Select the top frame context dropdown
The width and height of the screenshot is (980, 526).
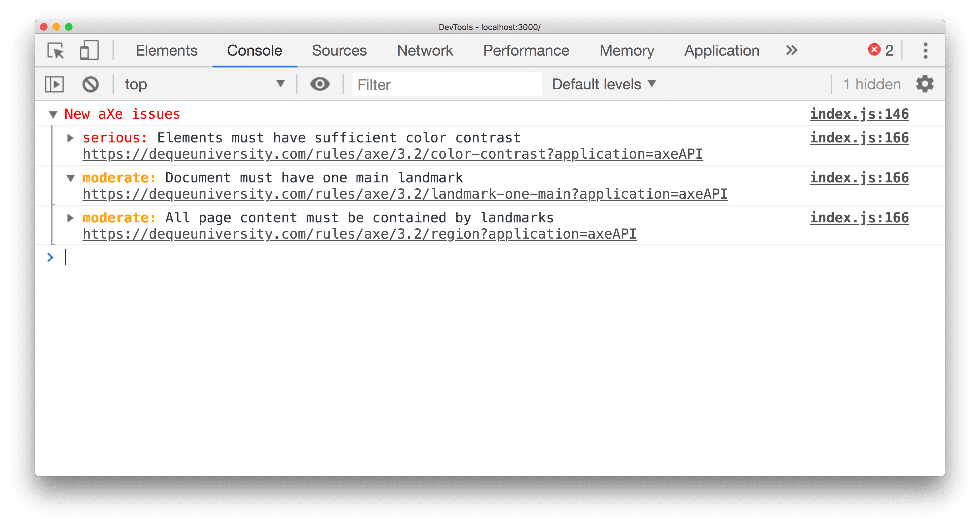(203, 84)
